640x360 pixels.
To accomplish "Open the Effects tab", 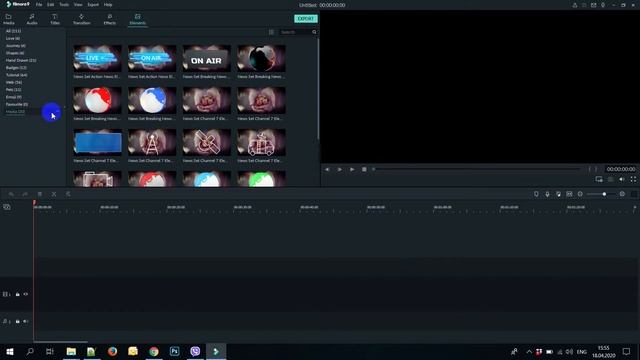I will click(109, 19).
